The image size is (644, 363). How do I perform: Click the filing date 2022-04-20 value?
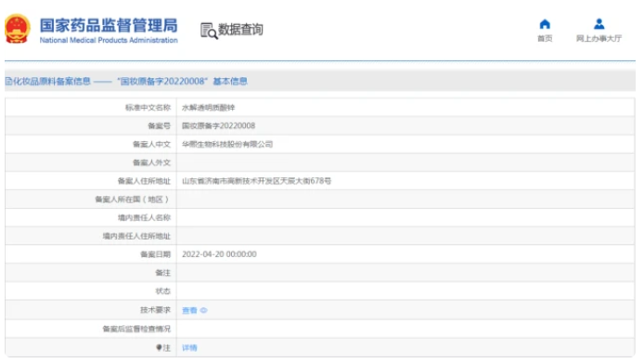pos(219,254)
